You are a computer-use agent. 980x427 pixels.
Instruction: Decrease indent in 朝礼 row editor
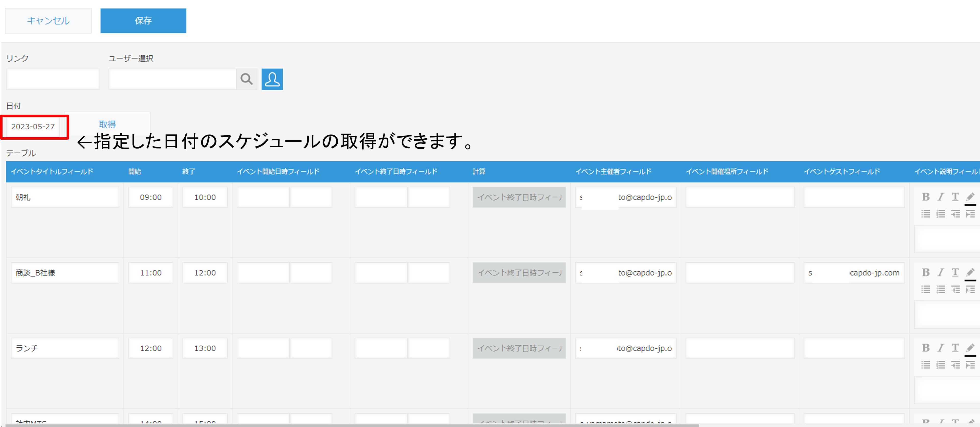coord(970,214)
